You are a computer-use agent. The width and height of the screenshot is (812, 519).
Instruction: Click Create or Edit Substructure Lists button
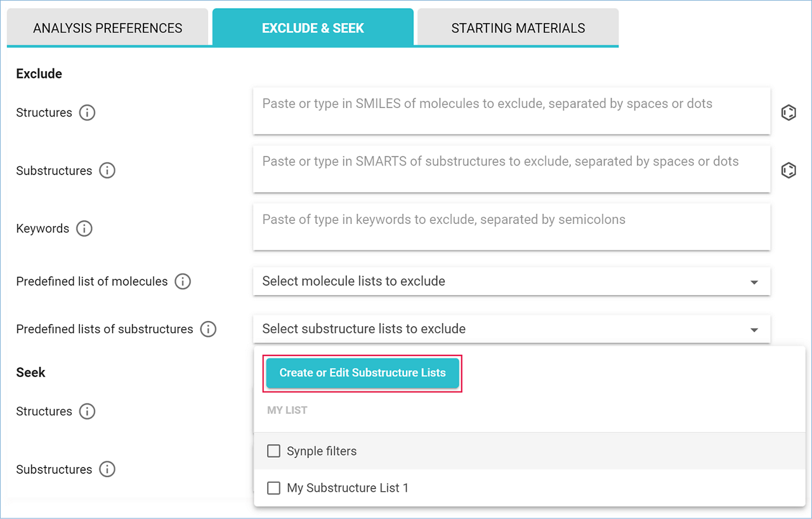tap(362, 373)
